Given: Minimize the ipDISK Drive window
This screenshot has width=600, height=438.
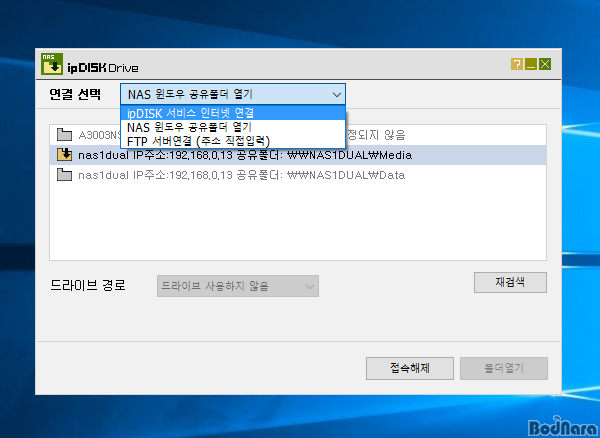Looking at the screenshot, I should 531,64.
